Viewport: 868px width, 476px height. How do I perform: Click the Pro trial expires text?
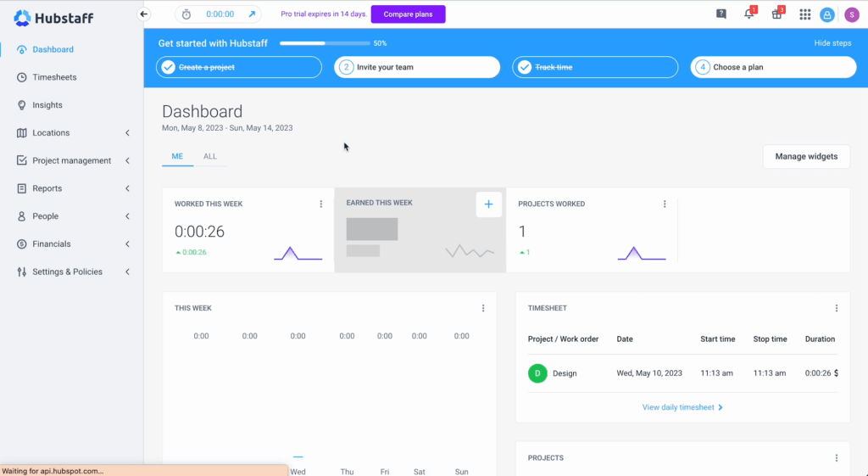[x=324, y=14]
